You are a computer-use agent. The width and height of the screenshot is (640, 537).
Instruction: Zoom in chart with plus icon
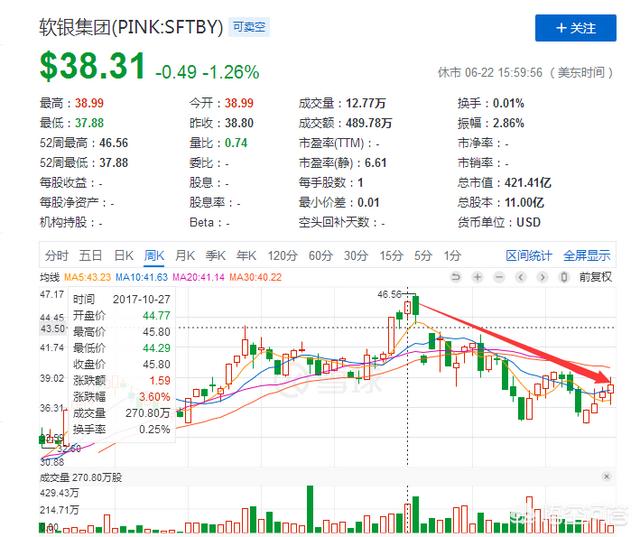click(x=477, y=277)
